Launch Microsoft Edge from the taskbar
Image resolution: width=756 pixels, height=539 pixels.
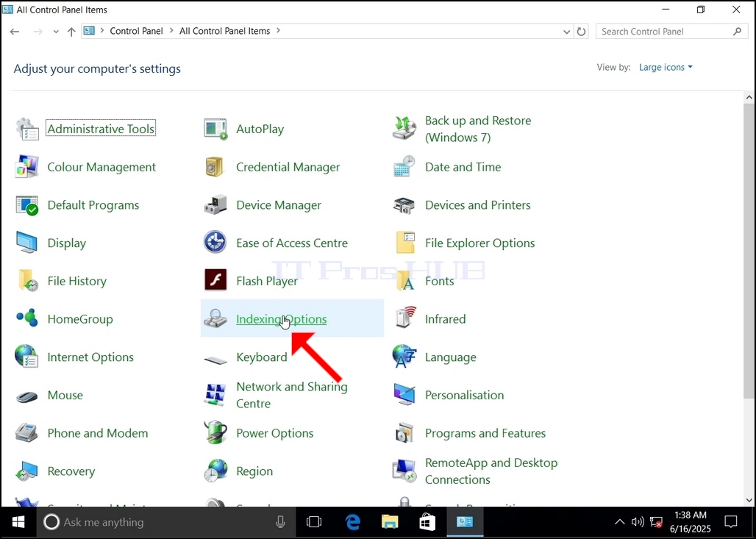353,522
